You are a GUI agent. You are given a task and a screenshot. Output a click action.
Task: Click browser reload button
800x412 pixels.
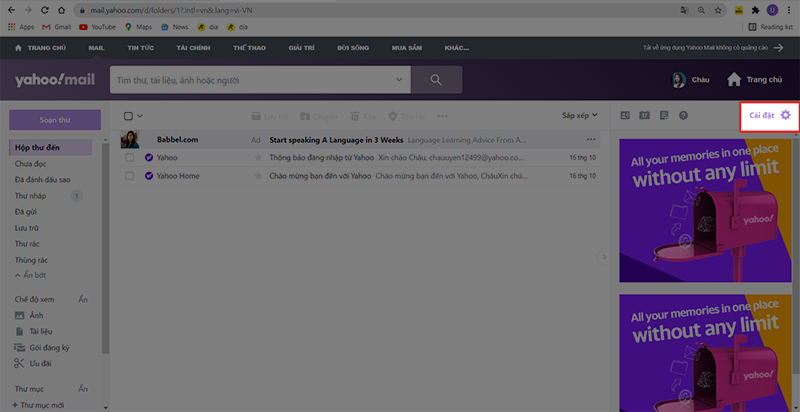(44, 10)
